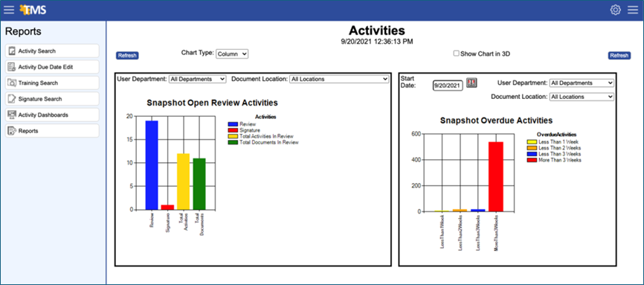Click the left Refresh button

127,56
